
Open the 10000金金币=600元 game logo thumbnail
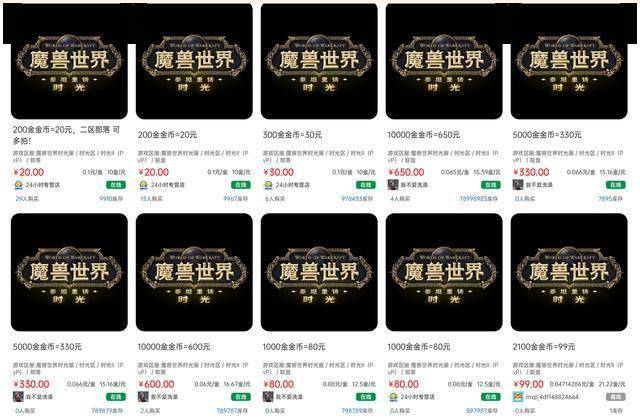(x=194, y=272)
